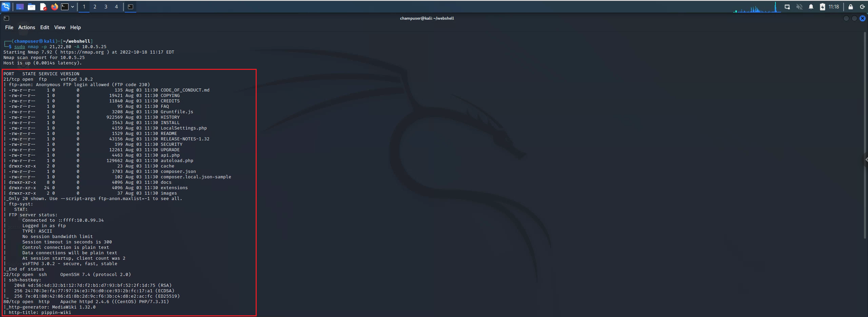Open the File menu
Screen dimensions: 868x317
[9, 27]
